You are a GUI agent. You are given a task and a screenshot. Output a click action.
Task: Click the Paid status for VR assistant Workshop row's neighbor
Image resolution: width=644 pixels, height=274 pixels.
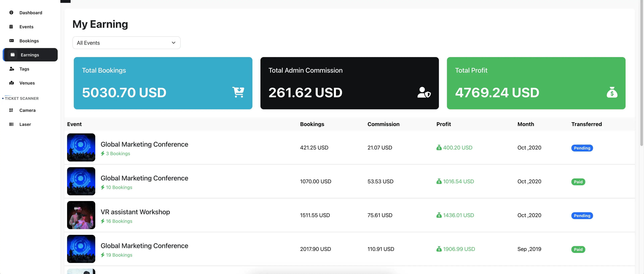point(578,182)
